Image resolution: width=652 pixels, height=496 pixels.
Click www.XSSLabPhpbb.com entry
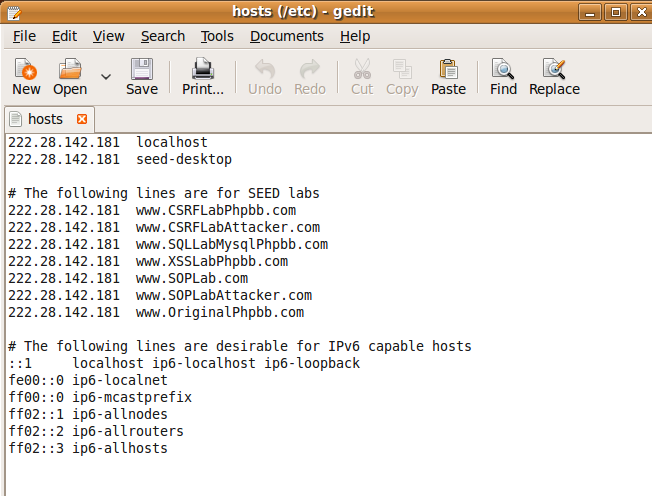click(212, 262)
